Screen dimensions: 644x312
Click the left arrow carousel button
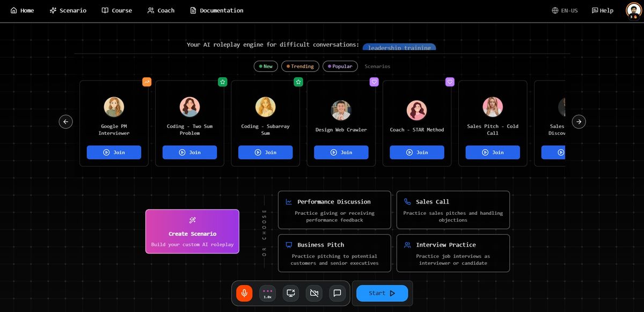click(65, 122)
